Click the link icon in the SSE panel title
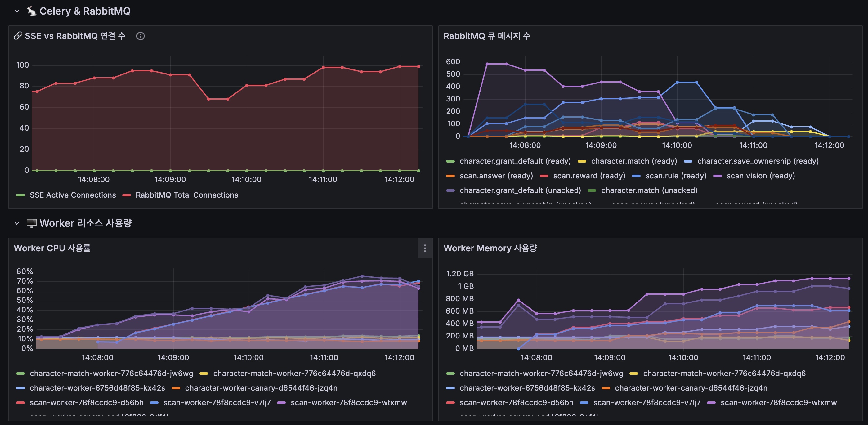 (x=18, y=36)
